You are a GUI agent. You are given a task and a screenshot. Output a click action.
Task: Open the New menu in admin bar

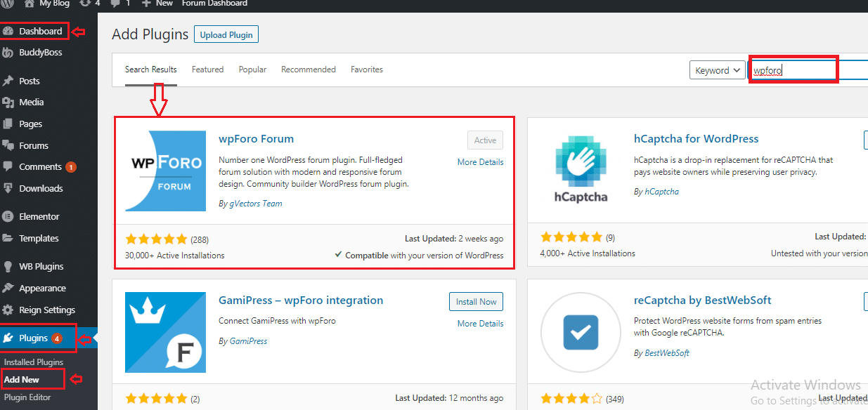coord(157,4)
